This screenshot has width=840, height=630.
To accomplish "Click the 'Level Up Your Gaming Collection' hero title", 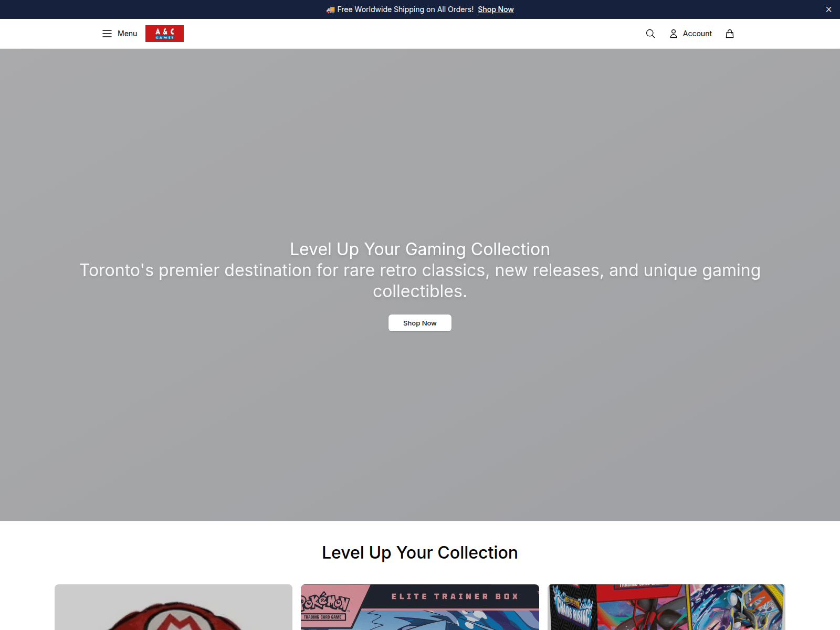I will [420, 249].
